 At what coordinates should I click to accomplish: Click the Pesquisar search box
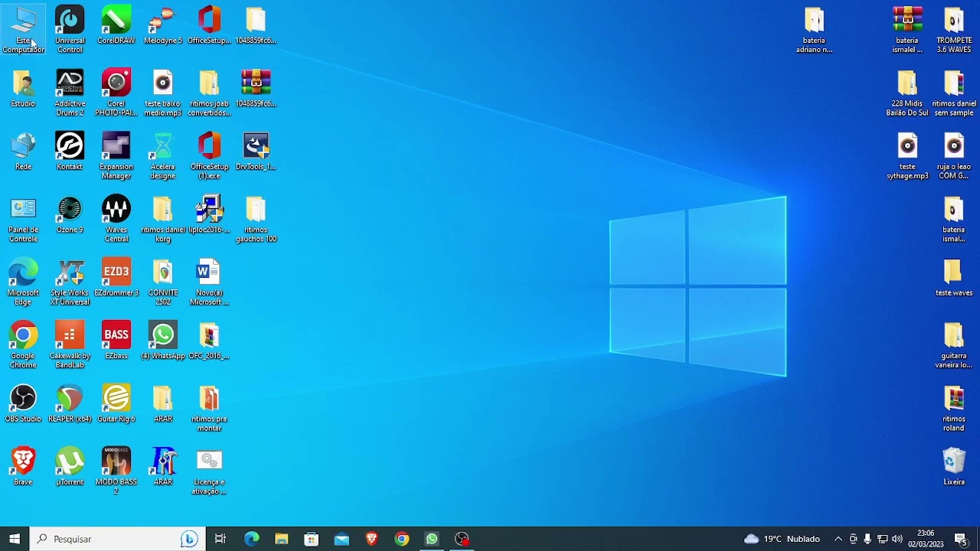coord(116,539)
